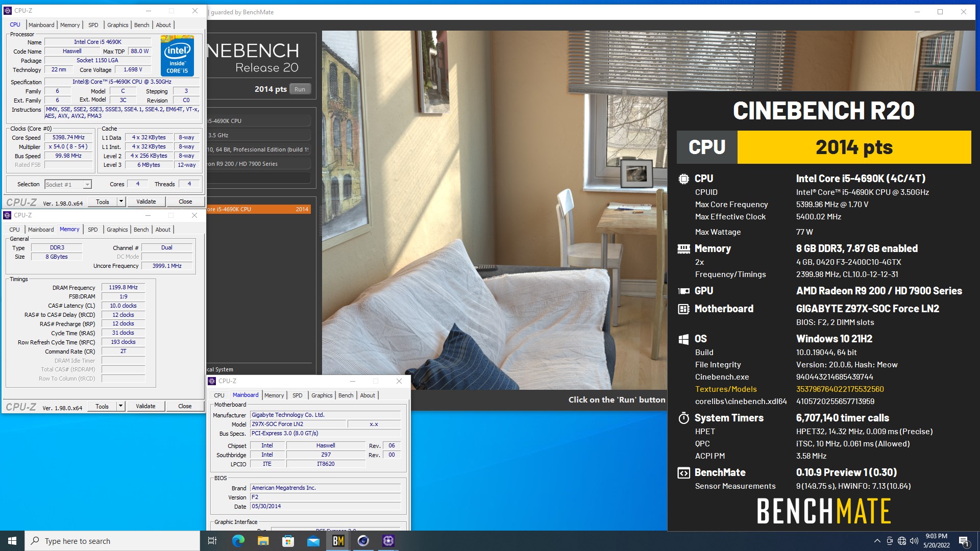Click CPU-Z title bar icon in top window
Viewport: 980px width, 551px height.
(x=8, y=10)
